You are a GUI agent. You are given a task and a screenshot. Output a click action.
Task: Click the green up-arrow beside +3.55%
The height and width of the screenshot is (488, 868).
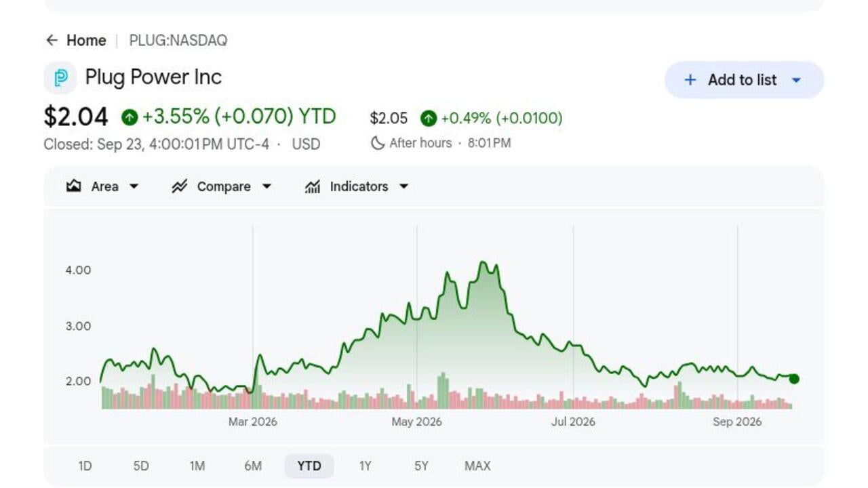130,117
